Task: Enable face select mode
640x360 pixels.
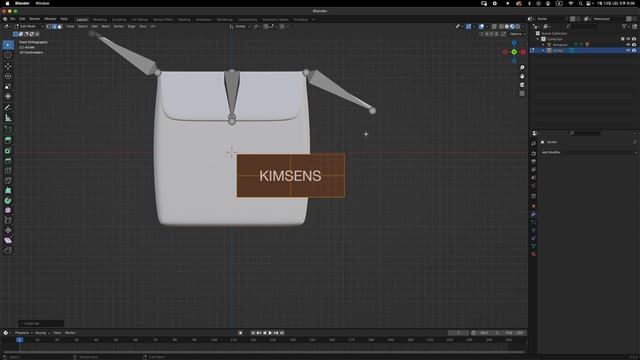Action: click(x=60, y=26)
